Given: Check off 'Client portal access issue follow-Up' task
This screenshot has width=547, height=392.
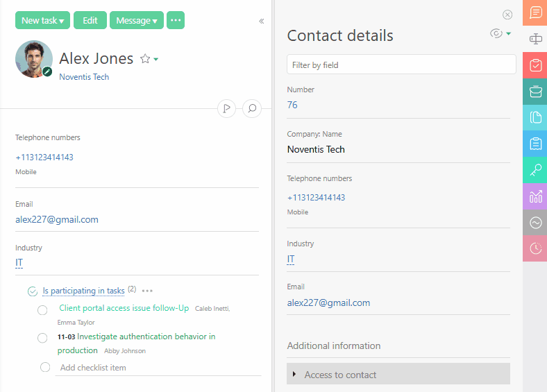Looking at the screenshot, I should pos(42,310).
